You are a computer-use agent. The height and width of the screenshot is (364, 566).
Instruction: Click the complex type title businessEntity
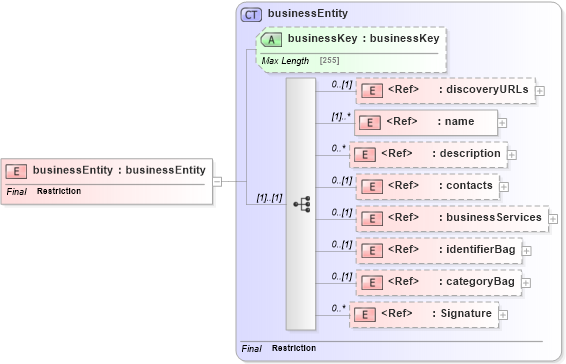pyautogui.click(x=308, y=13)
